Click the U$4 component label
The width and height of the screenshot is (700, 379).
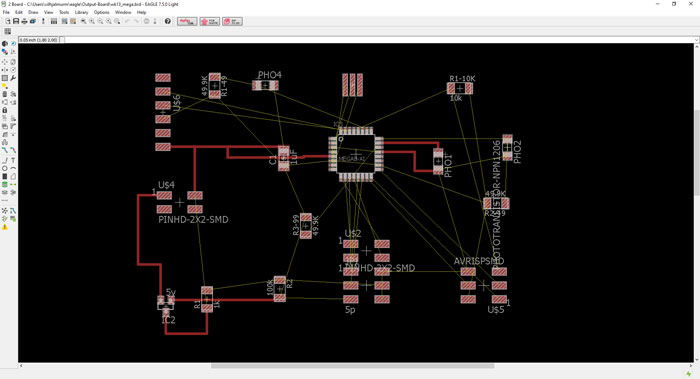click(x=166, y=185)
